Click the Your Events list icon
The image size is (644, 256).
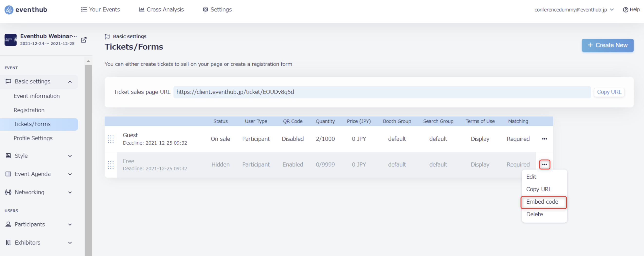pyautogui.click(x=84, y=10)
